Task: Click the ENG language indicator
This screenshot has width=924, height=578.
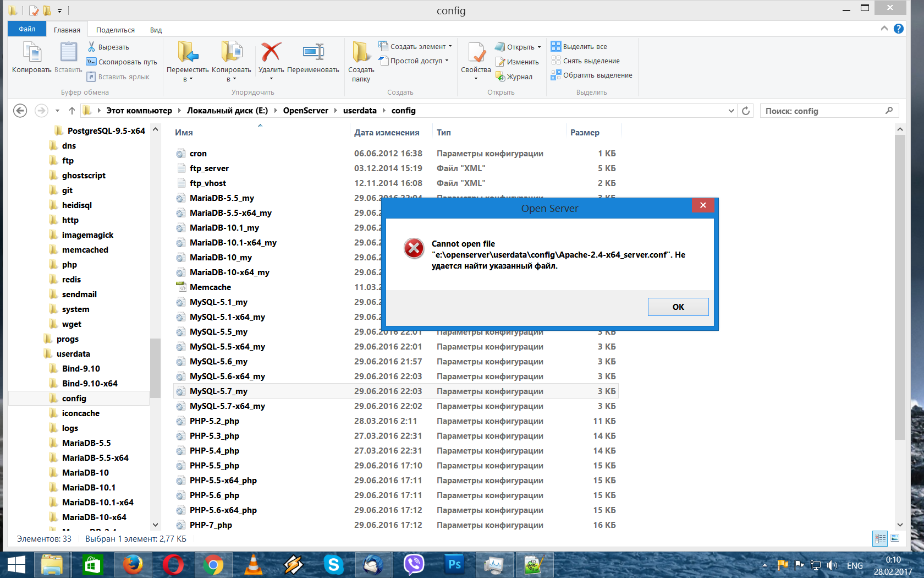Action: click(855, 565)
